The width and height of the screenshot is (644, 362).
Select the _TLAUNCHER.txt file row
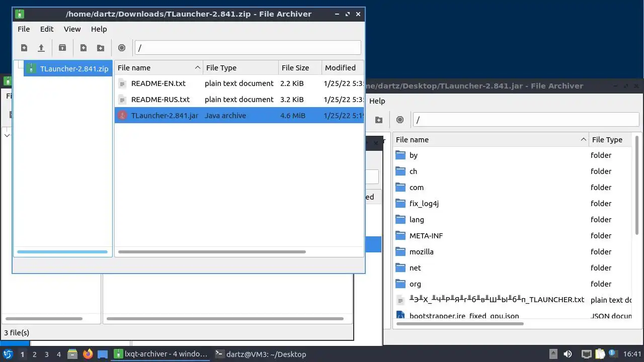[512, 300]
